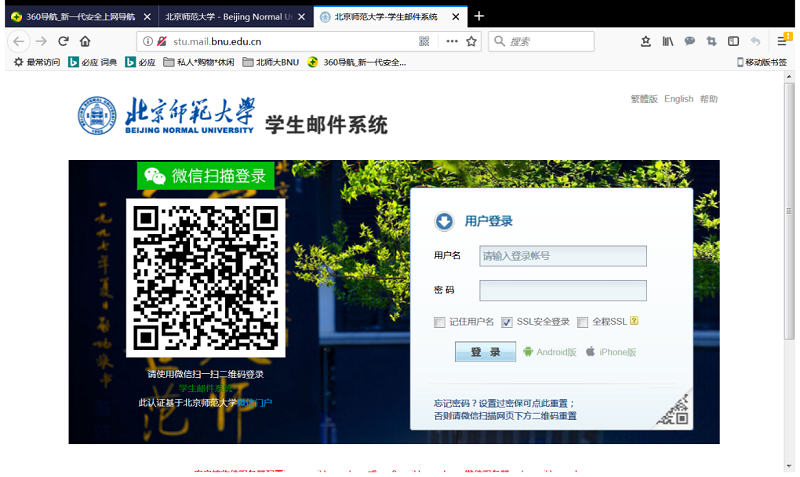Select the 北京师范大学-学生邮件系统 tab

pos(390,17)
